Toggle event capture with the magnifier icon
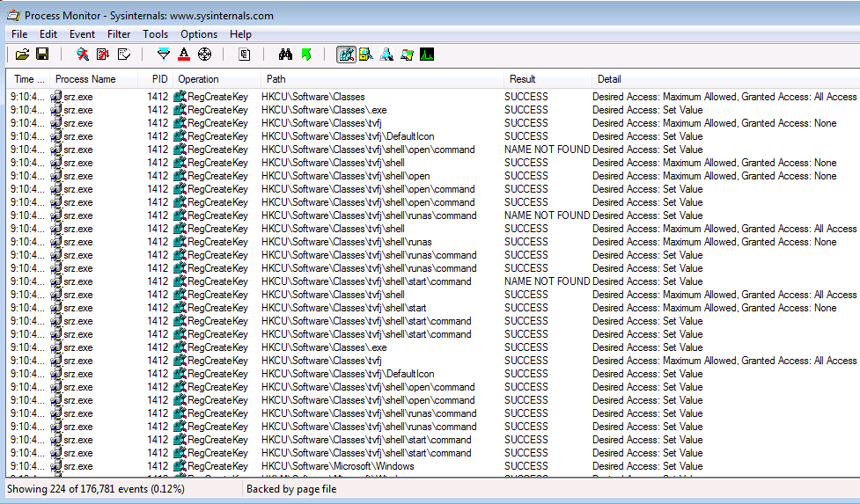This screenshot has width=860, height=504. pyautogui.click(x=83, y=55)
